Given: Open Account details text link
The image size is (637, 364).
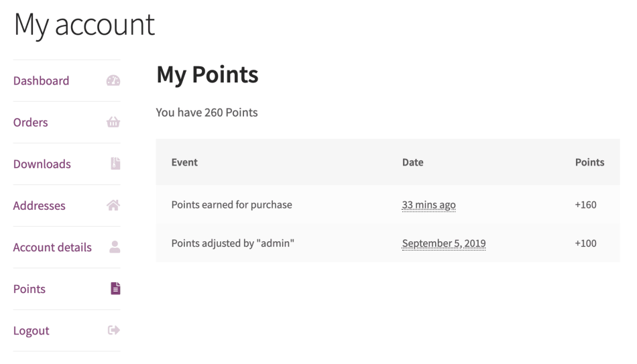Looking at the screenshot, I should tap(52, 247).
